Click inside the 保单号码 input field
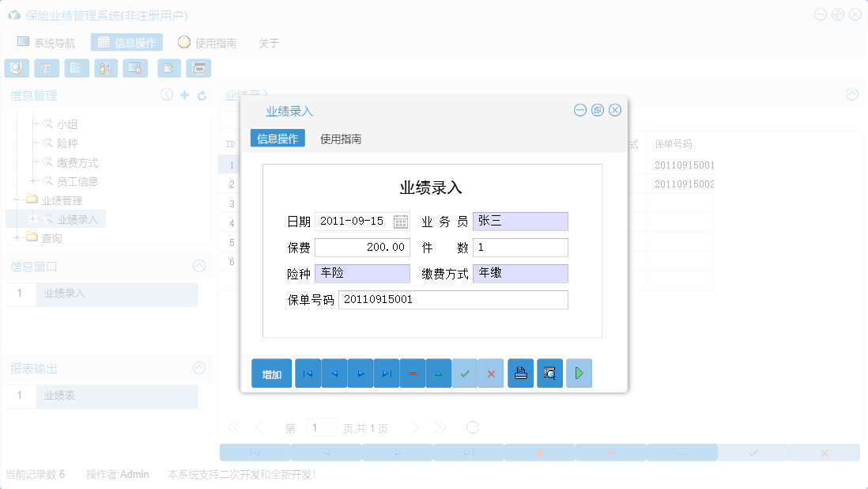This screenshot has height=489, width=868. click(x=452, y=299)
